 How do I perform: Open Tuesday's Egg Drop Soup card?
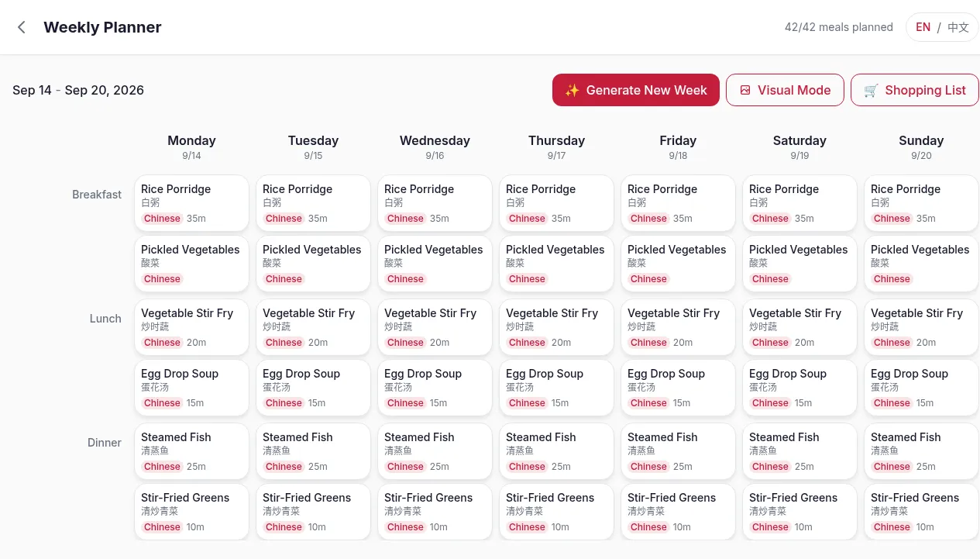pyautogui.click(x=313, y=388)
